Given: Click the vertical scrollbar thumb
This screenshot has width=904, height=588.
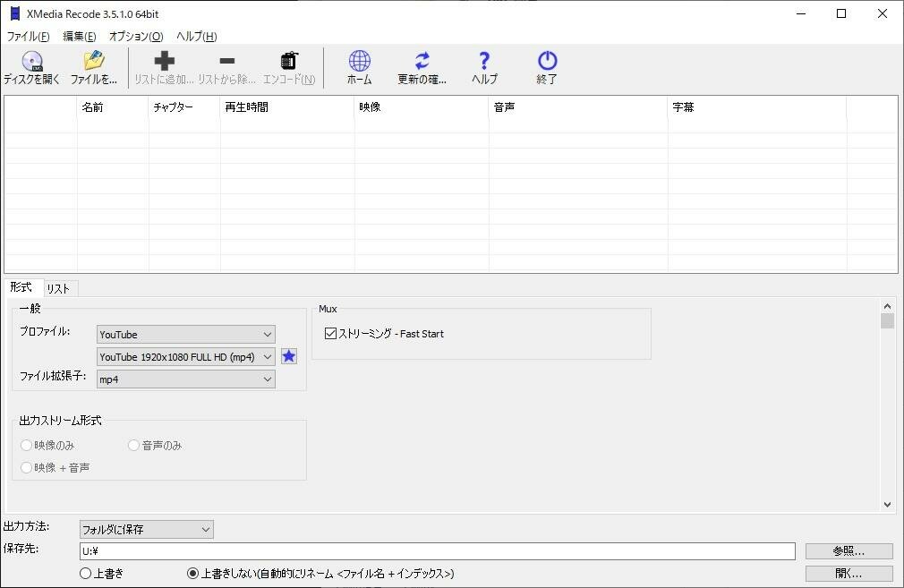Looking at the screenshot, I should (x=887, y=320).
